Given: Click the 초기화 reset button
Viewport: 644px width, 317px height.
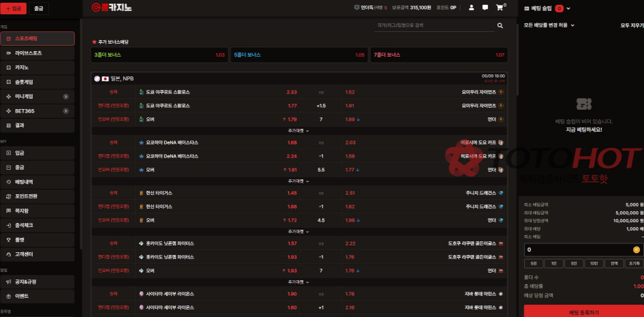Looking at the screenshot, I should pos(634,263).
